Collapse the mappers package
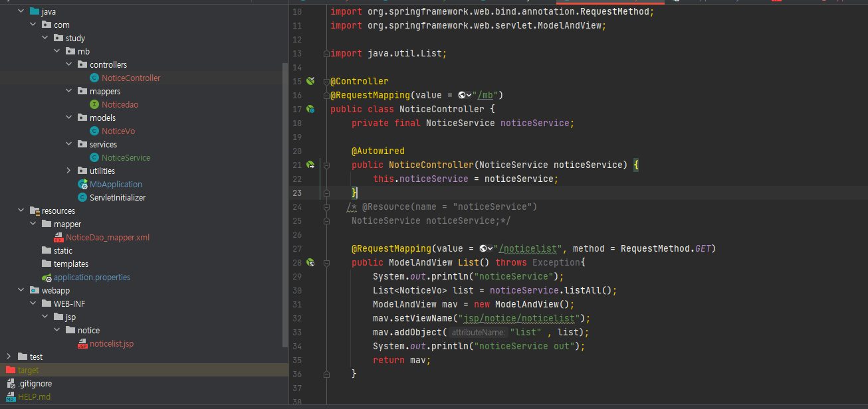The height and width of the screenshot is (409, 868). [x=69, y=91]
